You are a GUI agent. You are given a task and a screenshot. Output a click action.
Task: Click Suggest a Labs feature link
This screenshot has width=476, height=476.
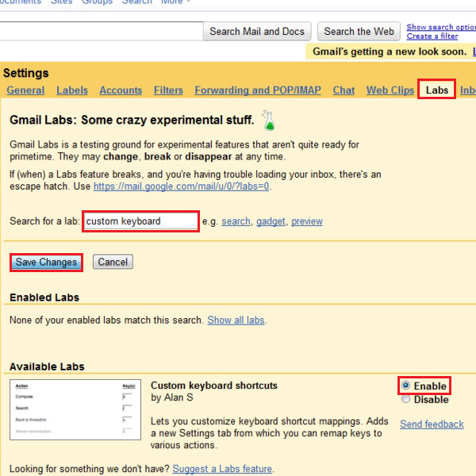[x=222, y=469]
